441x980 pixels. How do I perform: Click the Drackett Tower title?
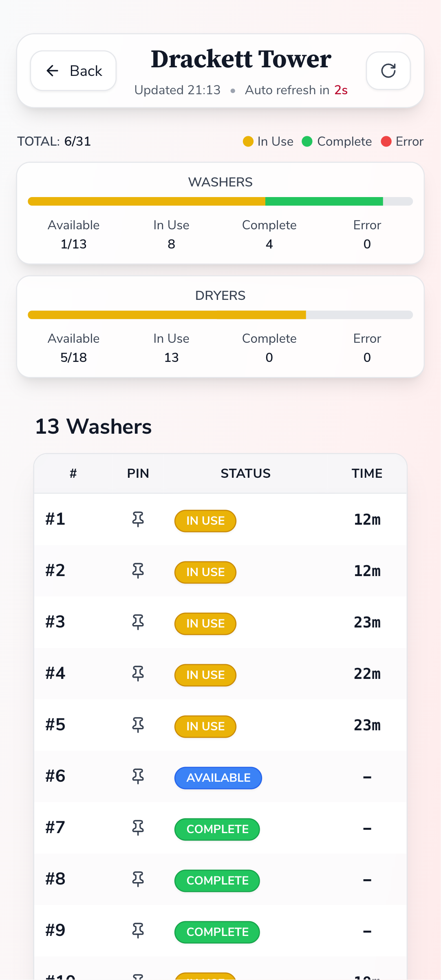click(241, 59)
